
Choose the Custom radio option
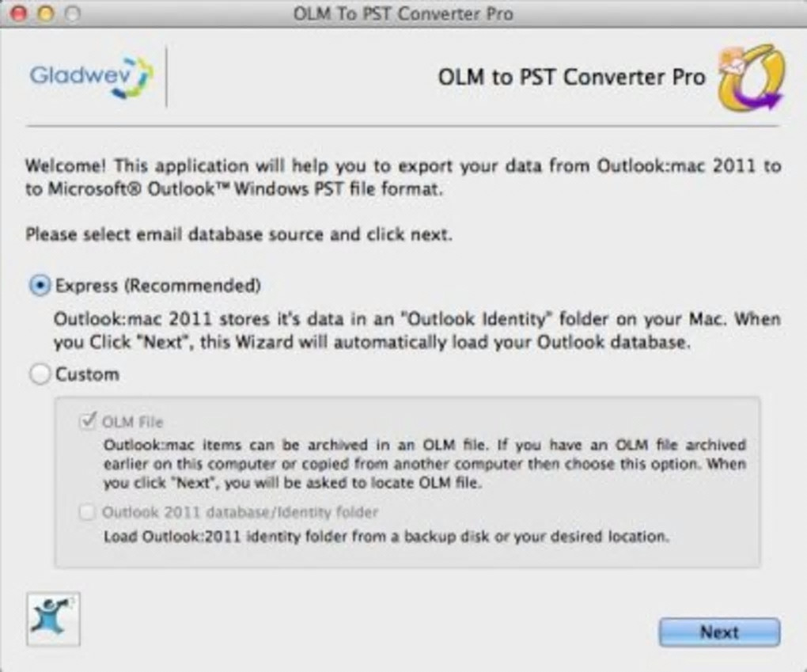tap(40, 374)
